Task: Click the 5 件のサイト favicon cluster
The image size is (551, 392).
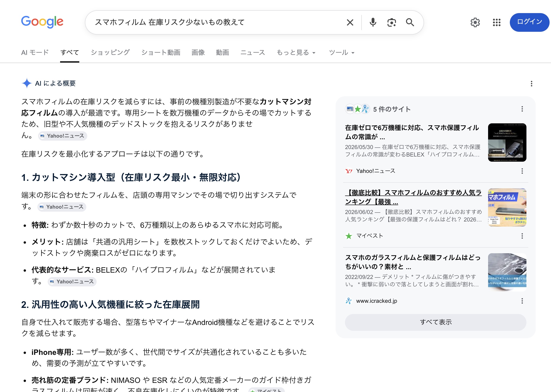Action: coord(357,109)
